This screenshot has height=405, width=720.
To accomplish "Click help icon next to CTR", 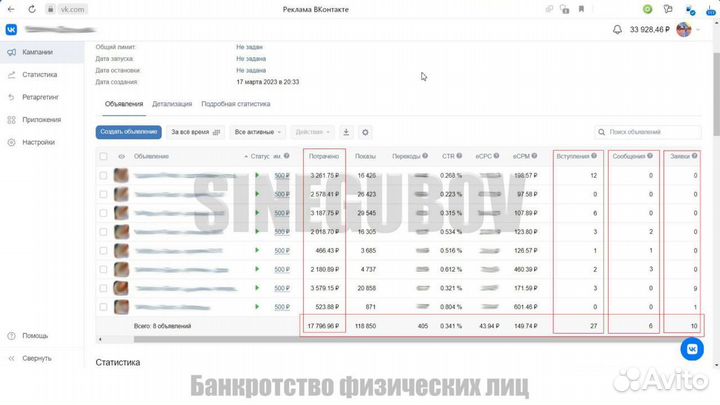I will pos(459,156).
